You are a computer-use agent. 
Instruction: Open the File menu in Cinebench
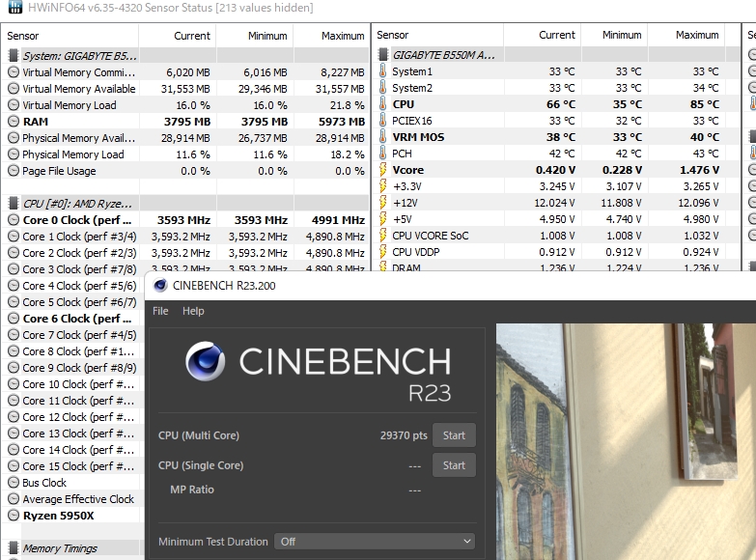point(160,311)
